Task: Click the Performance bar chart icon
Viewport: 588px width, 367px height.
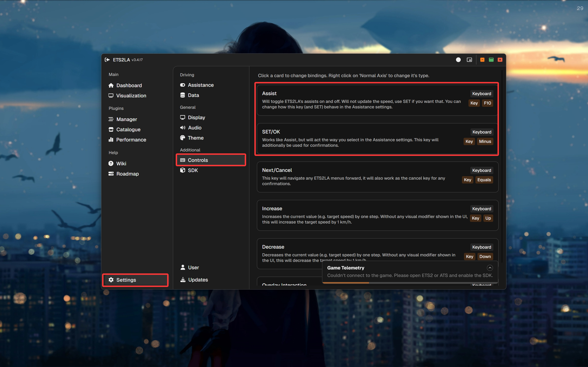Action: (111, 140)
